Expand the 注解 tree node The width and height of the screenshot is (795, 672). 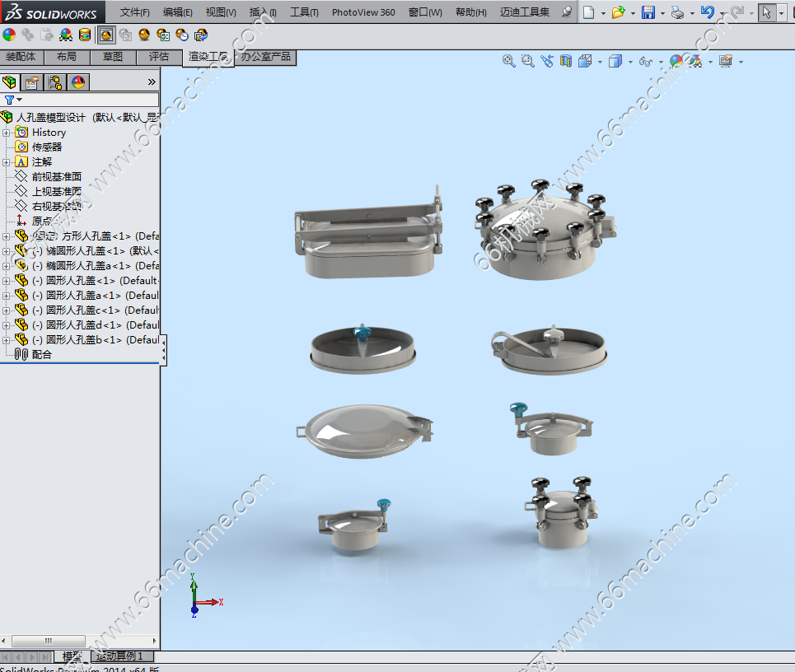[x=6, y=162]
